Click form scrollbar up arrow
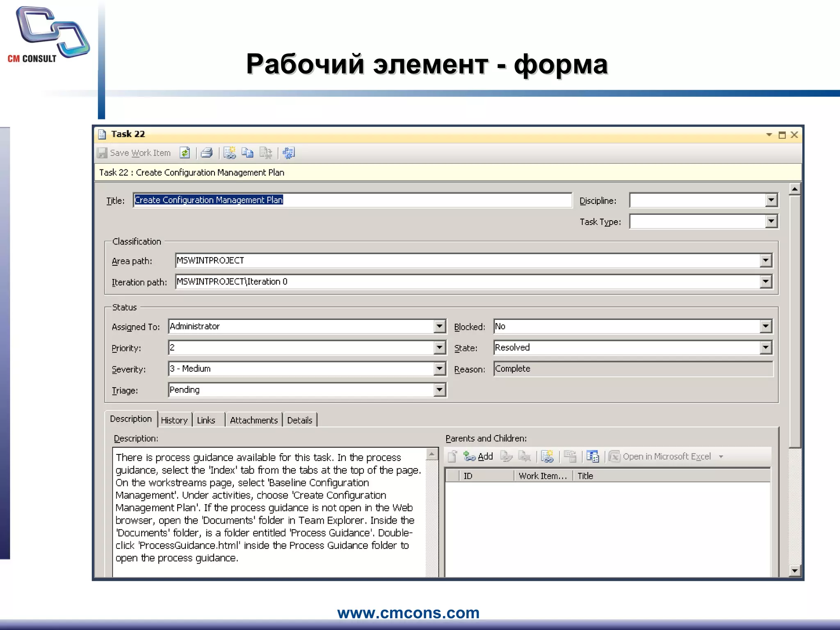 (x=795, y=189)
